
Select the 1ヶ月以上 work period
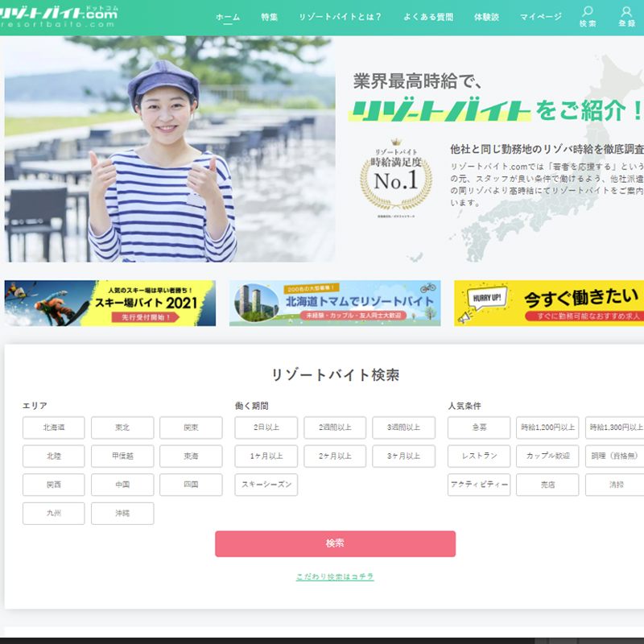(x=266, y=456)
